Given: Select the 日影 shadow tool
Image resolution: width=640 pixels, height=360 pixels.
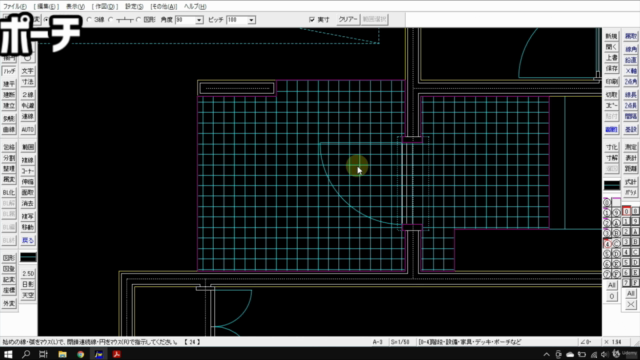Looking at the screenshot, I should coord(28,284).
